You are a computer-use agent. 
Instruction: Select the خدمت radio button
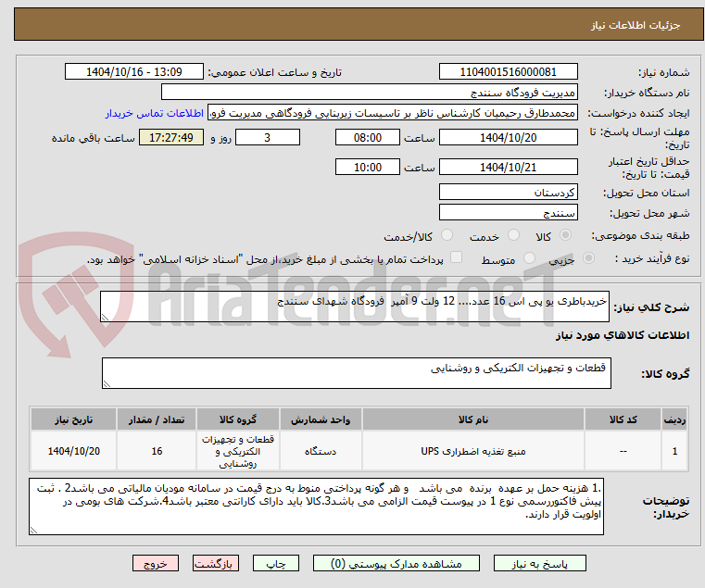pos(513,235)
